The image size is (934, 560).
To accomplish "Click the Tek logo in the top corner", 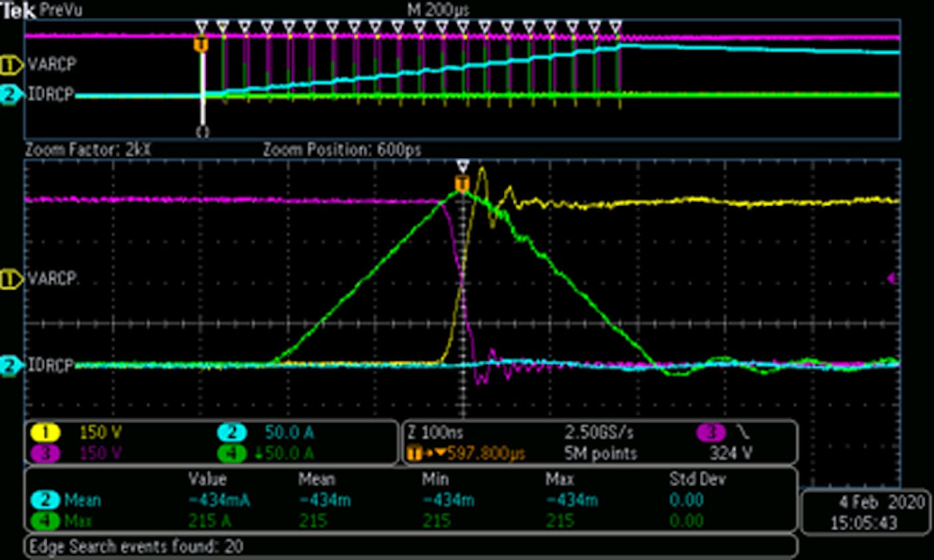I will pos(19,11).
